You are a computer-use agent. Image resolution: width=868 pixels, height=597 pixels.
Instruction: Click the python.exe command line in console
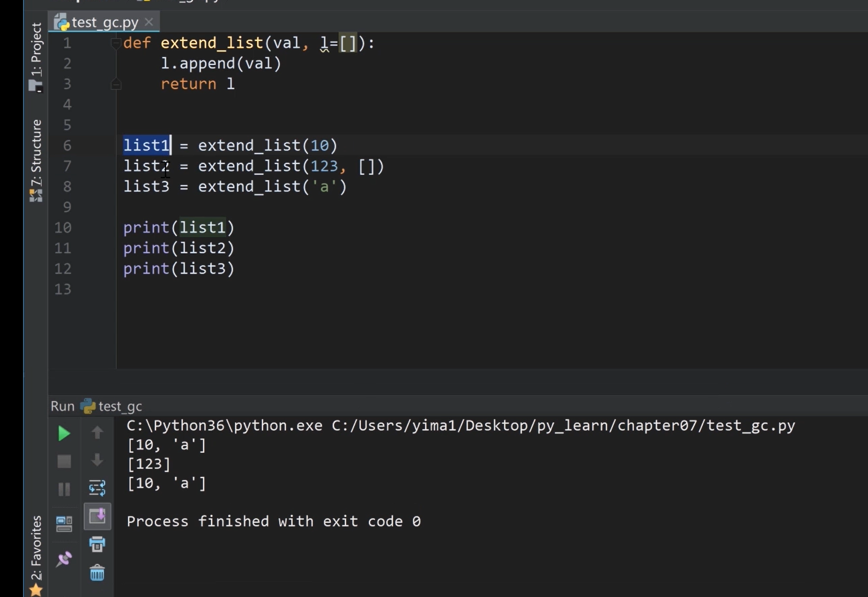(461, 426)
